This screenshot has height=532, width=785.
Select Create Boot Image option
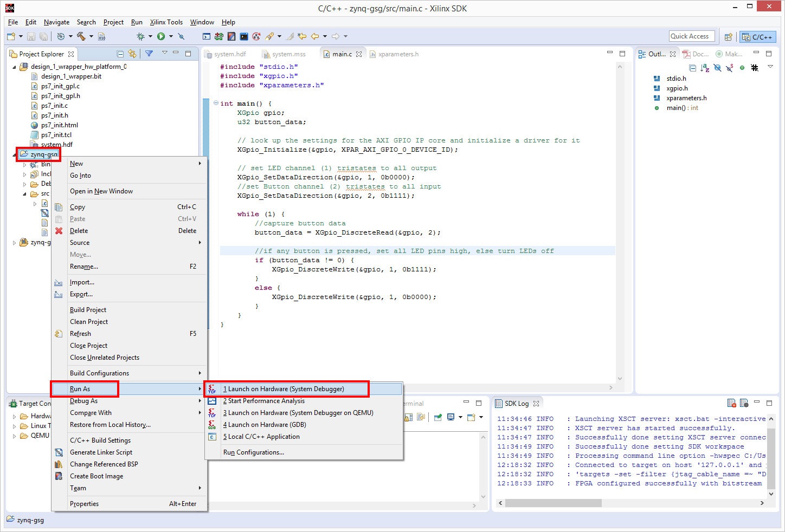pos(129,476)
